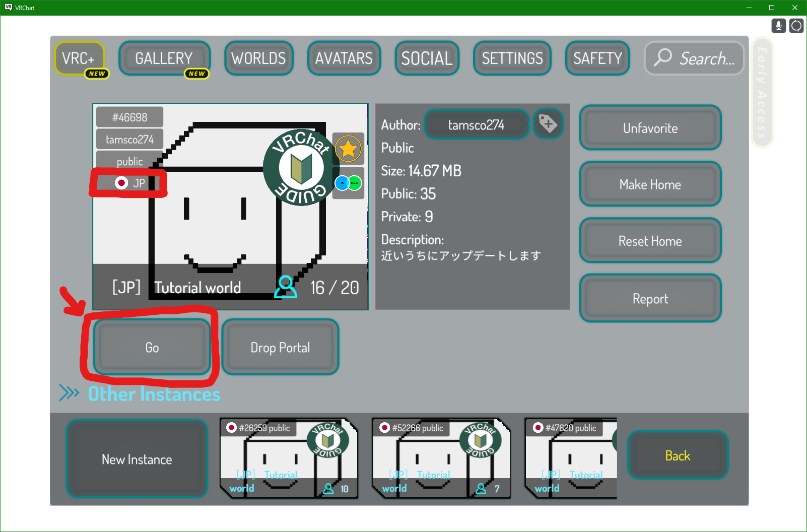Screen dimensions: 807x532
Task: Open the VRC+ tab
Action: [79, 58]
